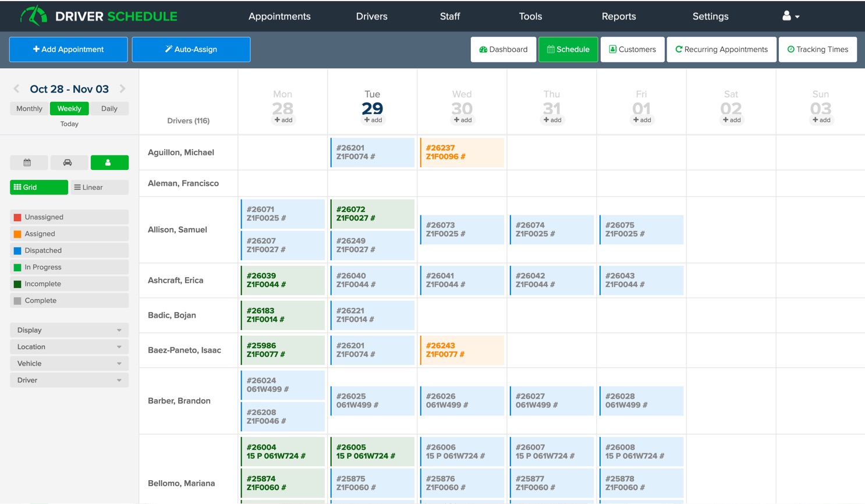Image resolution: width=865 pixels, height=504 pixels.
Task: Open appointment #26237 on Wednesday
Action: click(462, 152)
